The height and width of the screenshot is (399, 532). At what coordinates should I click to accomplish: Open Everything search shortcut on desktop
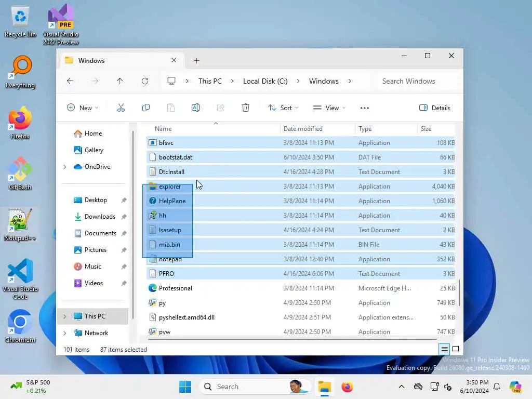20,73
